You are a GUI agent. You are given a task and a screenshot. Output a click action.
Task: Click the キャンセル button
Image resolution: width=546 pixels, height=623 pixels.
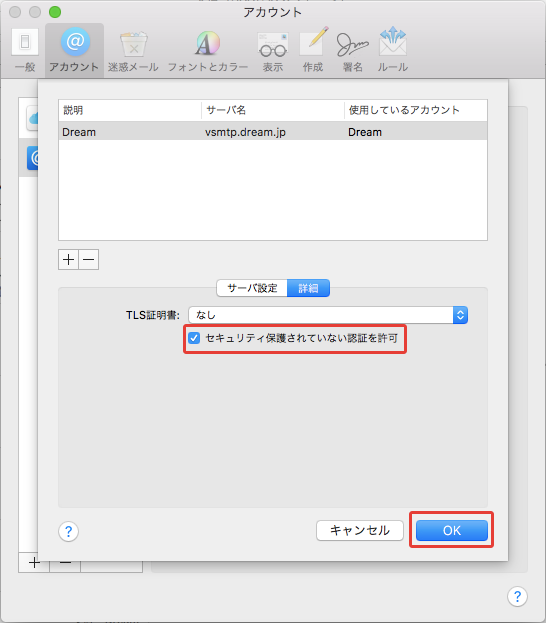360,530
